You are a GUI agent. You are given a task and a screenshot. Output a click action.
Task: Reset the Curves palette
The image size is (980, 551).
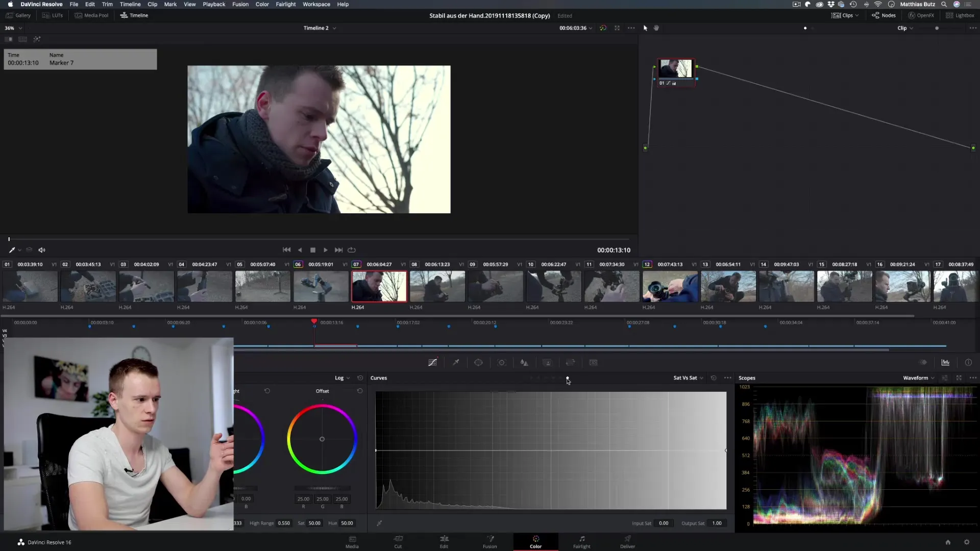click(714, 378)
